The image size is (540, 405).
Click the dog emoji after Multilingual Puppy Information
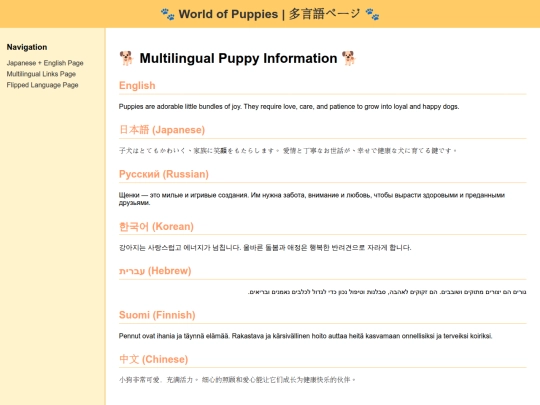[x=349, y=58]
